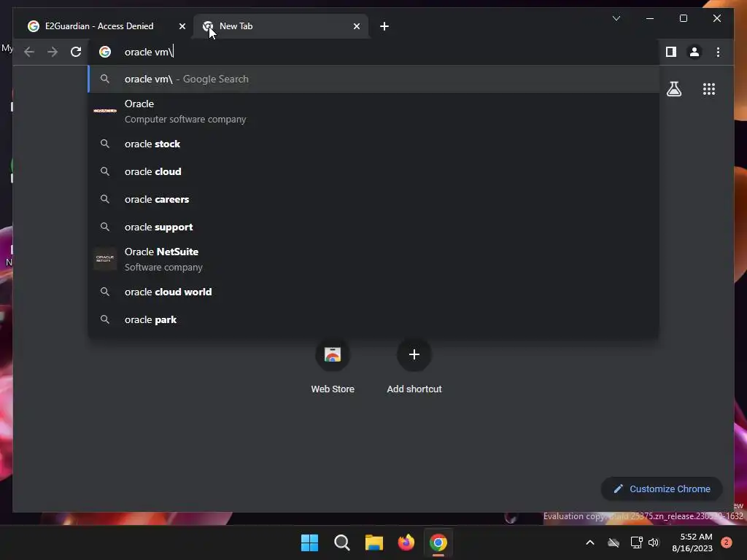Minimize the Chrome window
The image size is (747, 560).
(650, 18)
